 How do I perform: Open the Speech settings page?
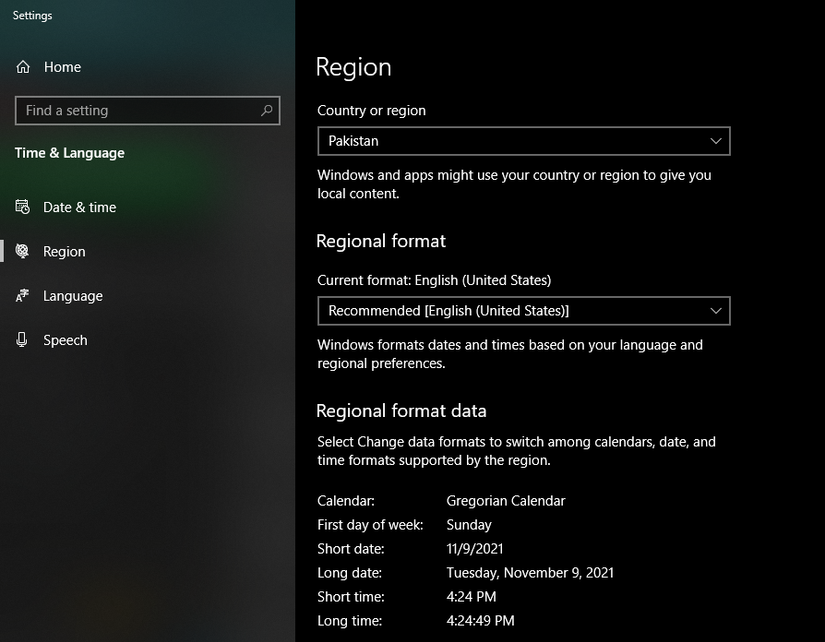147,339
